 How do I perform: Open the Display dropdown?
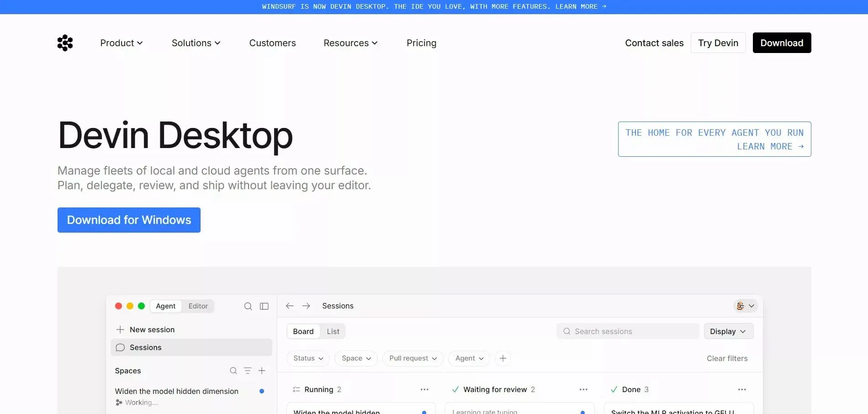pos(728,331)
